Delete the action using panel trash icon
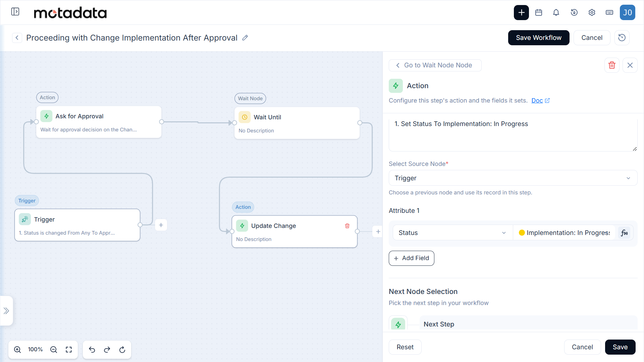This screenshot has height=362, width=644. click(612, 65)
